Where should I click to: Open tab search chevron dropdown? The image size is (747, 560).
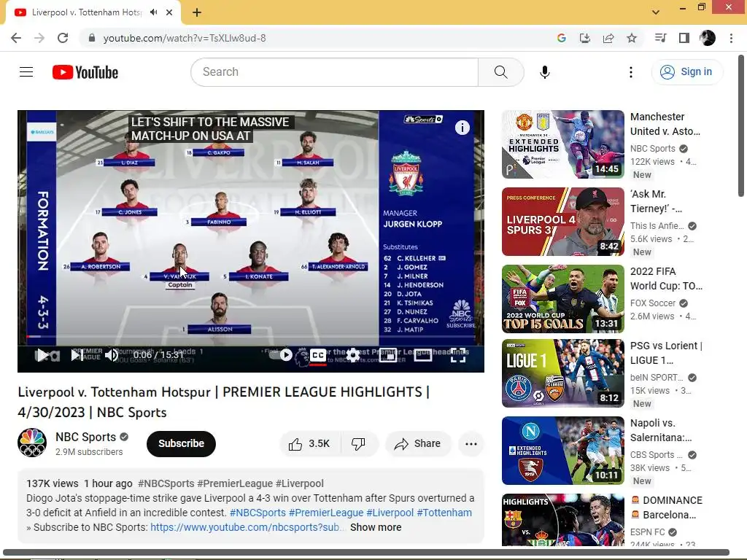[x=656, y=12]
